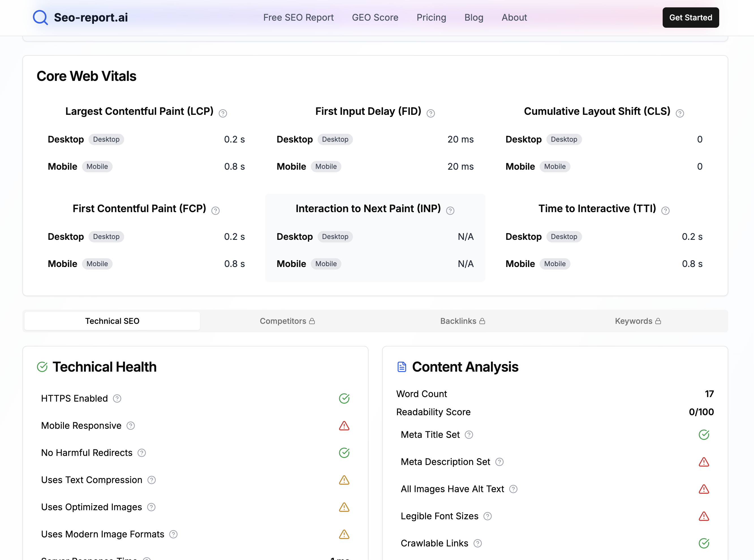Click the First Input Delay help icon
Viewport: 754px width, 560px height.
(x=431, y=113)
